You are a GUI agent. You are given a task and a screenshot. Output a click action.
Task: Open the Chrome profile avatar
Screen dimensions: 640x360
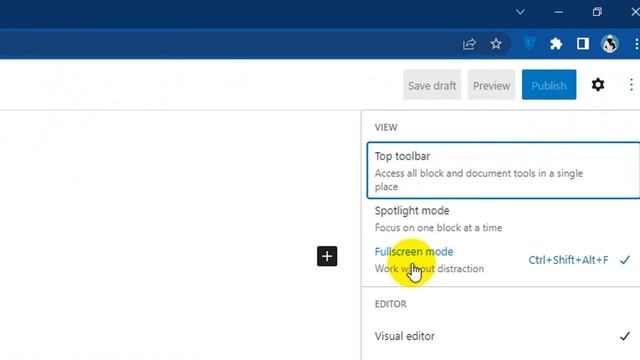click(x=610, y=44)
